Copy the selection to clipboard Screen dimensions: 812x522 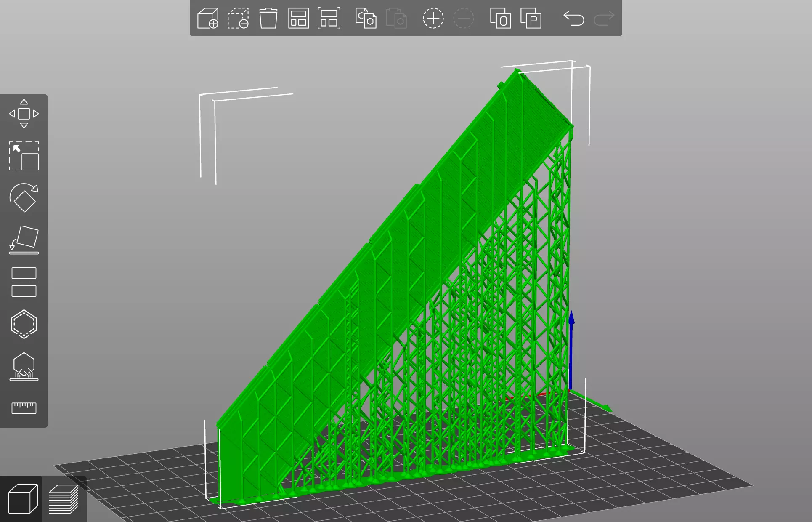pos(366,19)
